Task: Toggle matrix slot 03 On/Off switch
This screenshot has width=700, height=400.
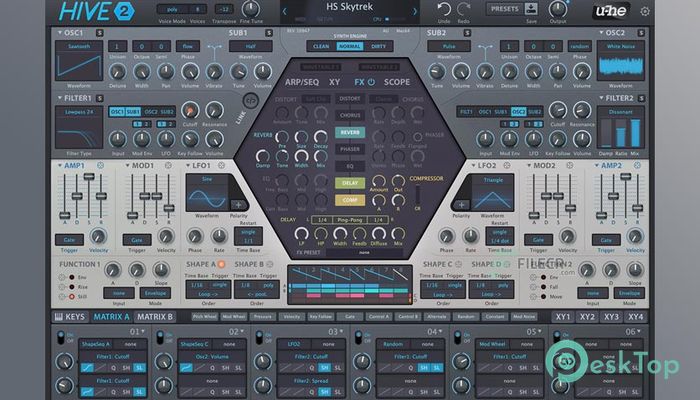Action: click(x=259, y=338)
